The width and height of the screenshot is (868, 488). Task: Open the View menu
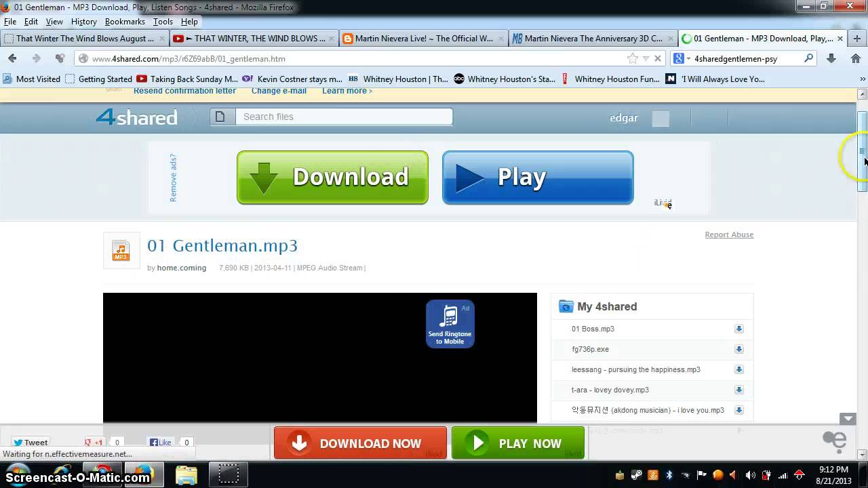point(54,22)
